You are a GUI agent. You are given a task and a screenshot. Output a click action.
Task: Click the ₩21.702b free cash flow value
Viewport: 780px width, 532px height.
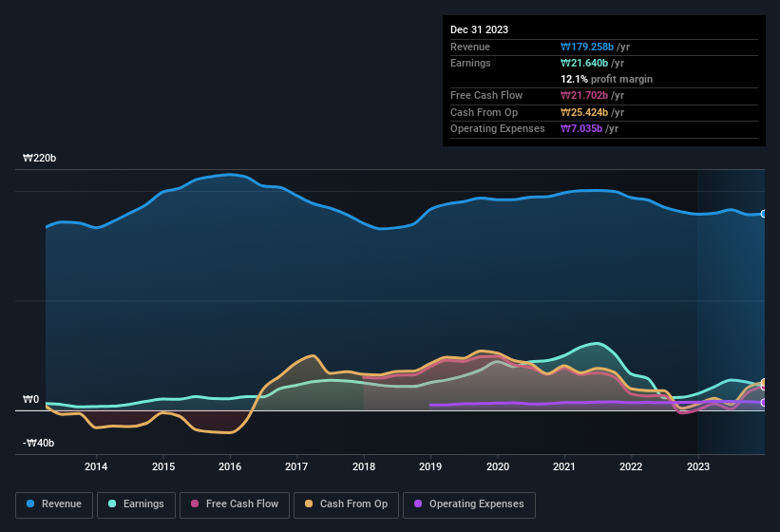(x=584, y=95)
